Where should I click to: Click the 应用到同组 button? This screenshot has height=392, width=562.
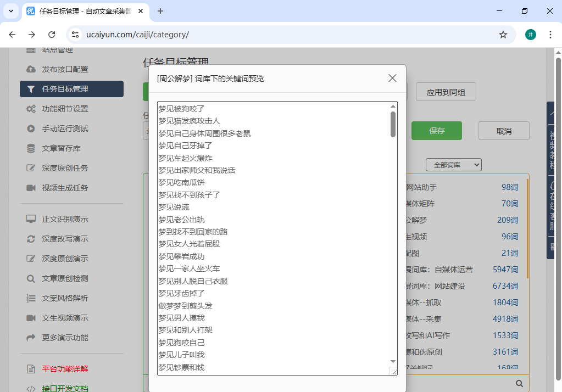tap(446, 92)
